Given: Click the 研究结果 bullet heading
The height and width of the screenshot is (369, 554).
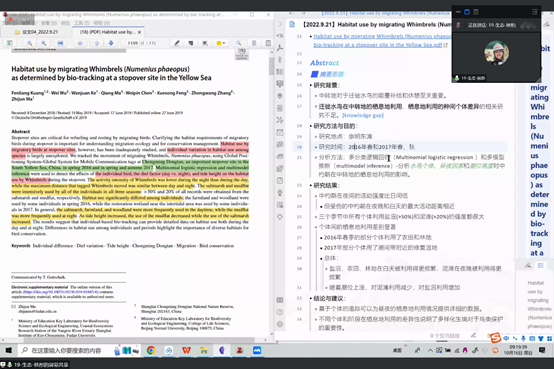Looking at the screenshot, I should point(326,185).
